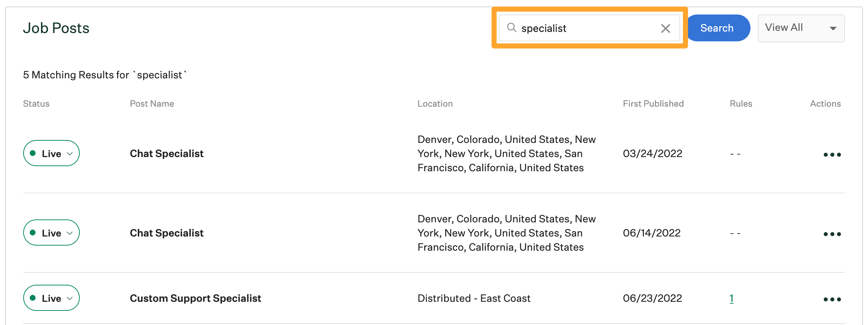This screenshot has height=325, width=868.
Task: Open actions menu for second Chat Specialist row
Action: click(x=832, y=234)
